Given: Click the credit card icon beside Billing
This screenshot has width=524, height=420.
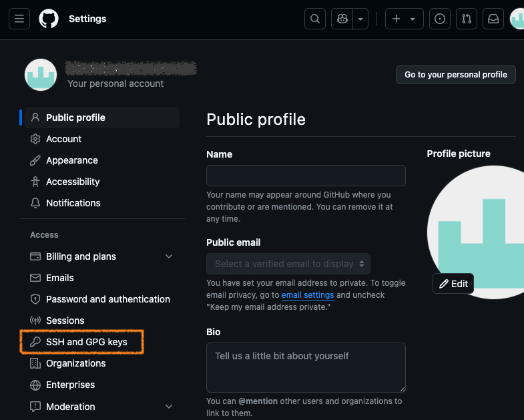Looking at the screenshot, I should coord(35,256).
